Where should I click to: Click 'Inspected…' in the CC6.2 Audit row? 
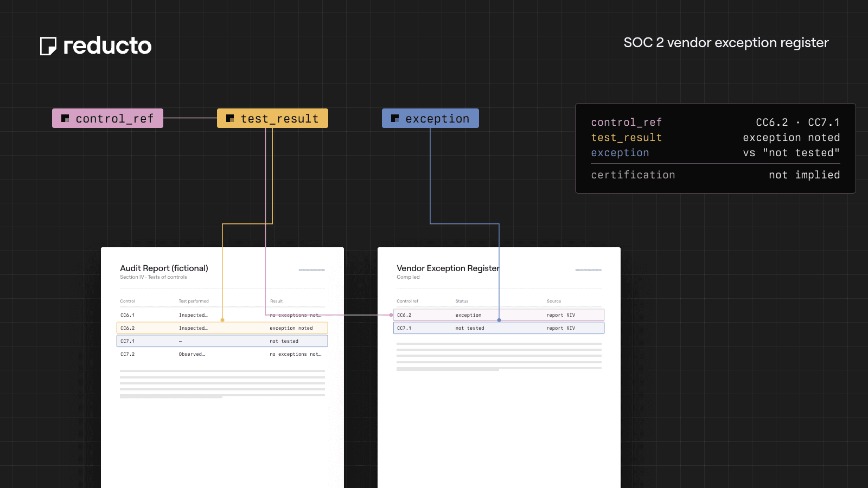point(193,328)
